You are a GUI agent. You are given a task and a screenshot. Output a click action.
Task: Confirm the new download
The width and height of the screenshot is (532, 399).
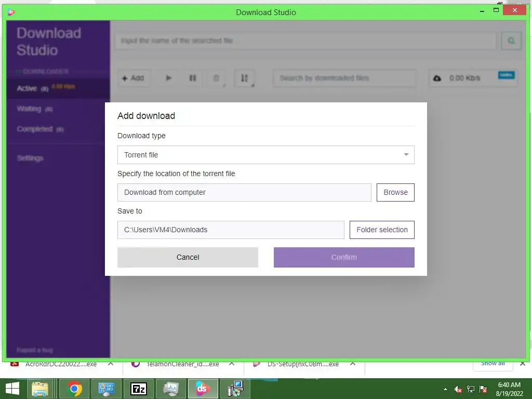tap(344, 257)
